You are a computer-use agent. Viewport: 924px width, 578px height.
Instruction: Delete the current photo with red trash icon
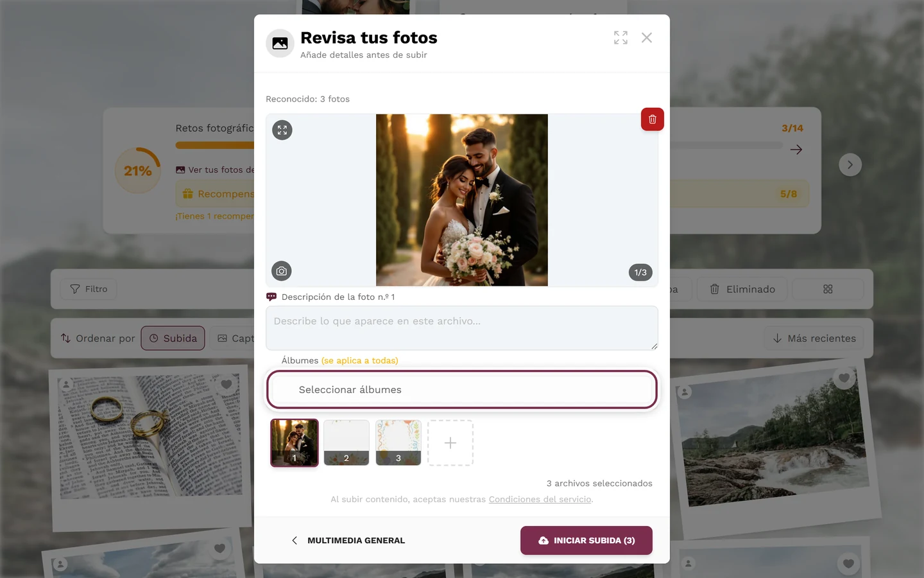point(652,119)
